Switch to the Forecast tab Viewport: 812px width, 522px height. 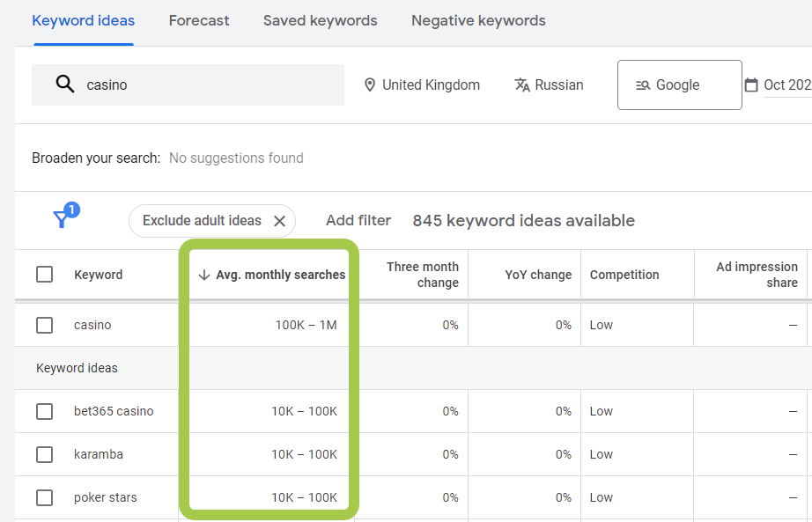tap(199, 21)
